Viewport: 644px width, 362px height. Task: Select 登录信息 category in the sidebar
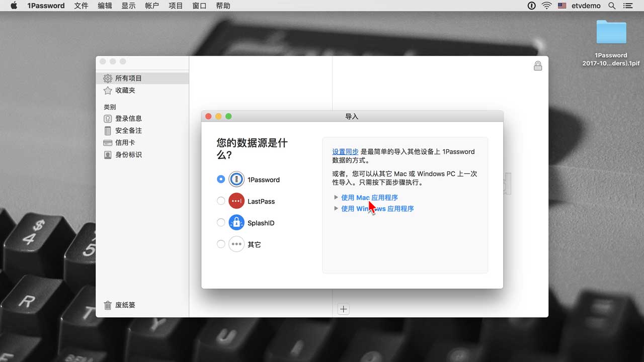128,119
